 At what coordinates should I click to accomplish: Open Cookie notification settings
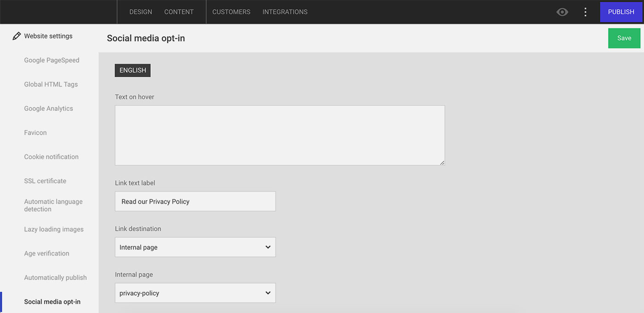click(x=52, y=157)
